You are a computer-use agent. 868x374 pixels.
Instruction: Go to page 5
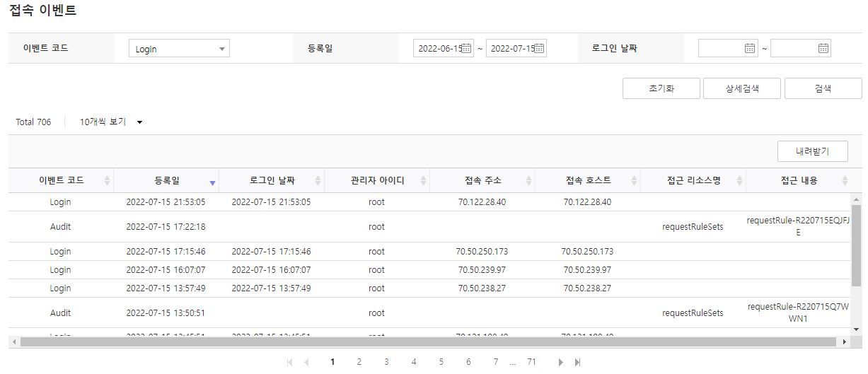click(x=441, y=362)
